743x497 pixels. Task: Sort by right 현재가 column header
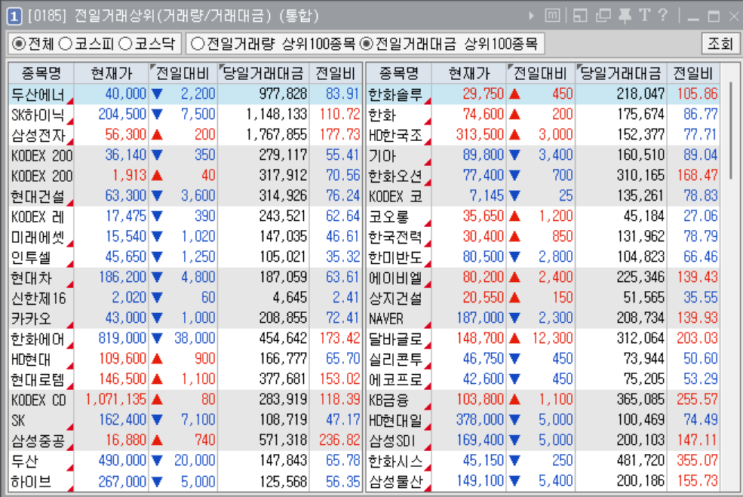pos(469,73)
